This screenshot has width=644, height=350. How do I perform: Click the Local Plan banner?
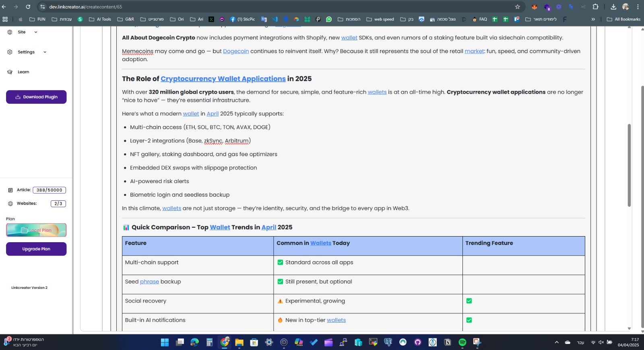[36, 230]
